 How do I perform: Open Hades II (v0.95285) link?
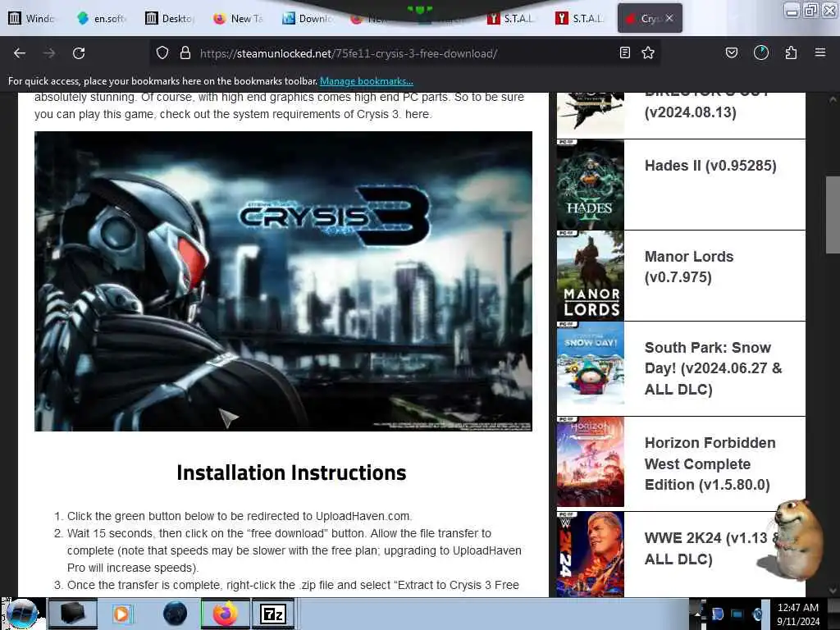pos(710,166)
